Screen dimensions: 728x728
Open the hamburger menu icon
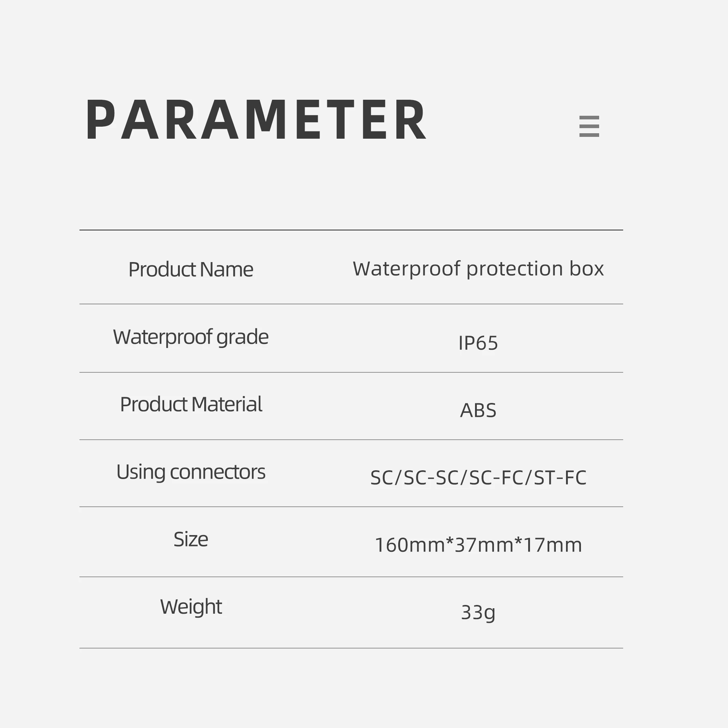click(x=589, y=126)
